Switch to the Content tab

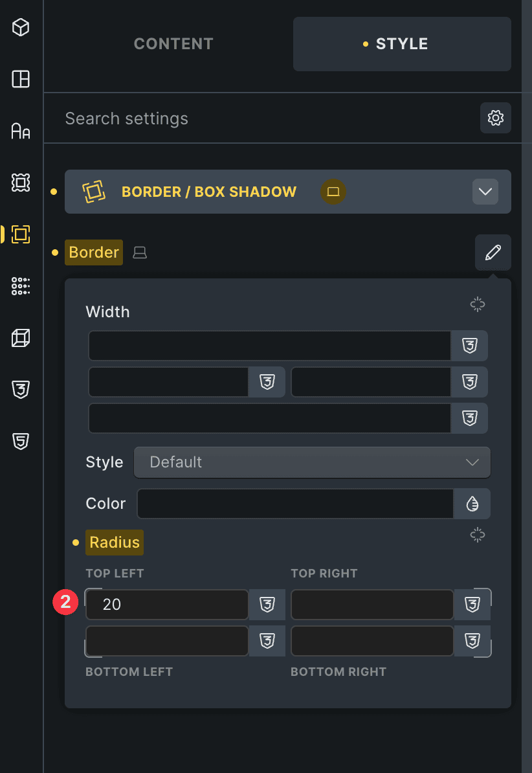pyautogui.click(x=173, y=44)
